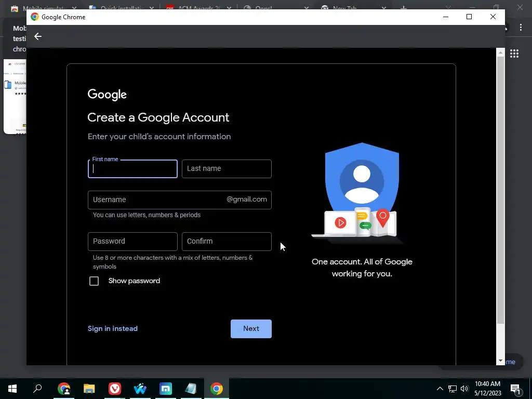This screenshot has height=399, width=532.
Task: Close the Mobile simulator background tab
Action: pyautogui.click(x=74, y=7)
